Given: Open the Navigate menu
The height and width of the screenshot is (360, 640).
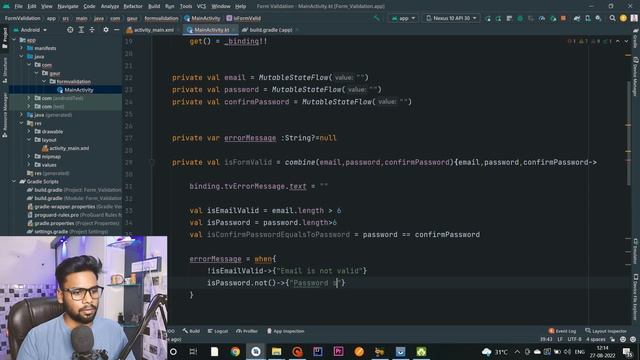Looking at the screenshot, I should point(68,6).
